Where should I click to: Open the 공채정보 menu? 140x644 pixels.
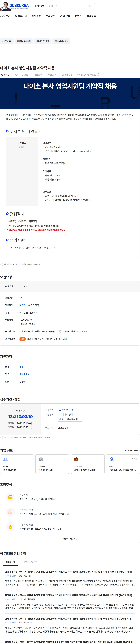point(36,16)
